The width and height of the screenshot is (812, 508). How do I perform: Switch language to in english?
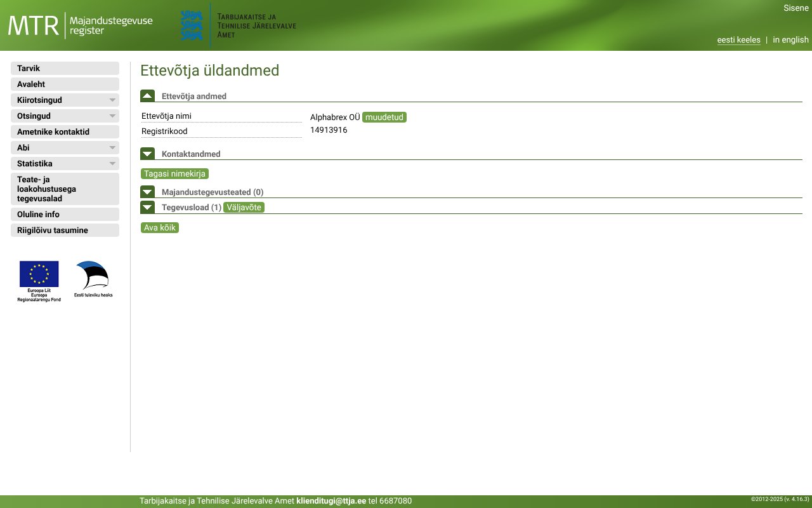(x=790, y=39)
